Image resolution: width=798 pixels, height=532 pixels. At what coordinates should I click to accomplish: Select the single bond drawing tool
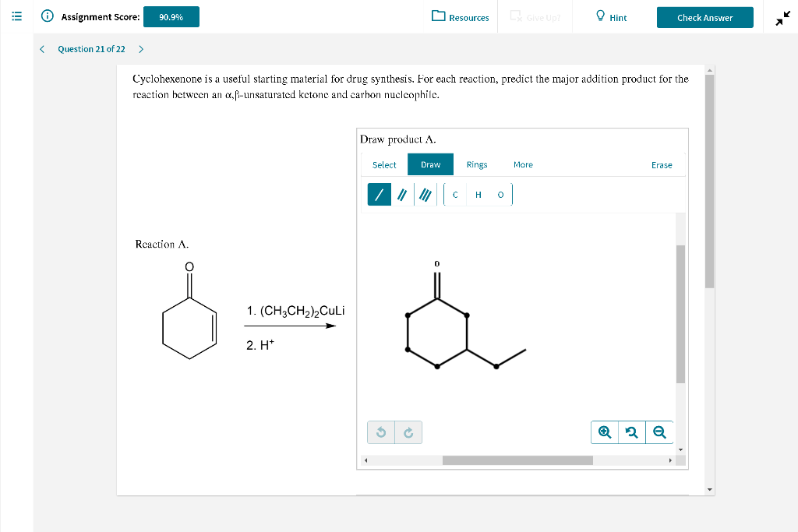point(379,194)
